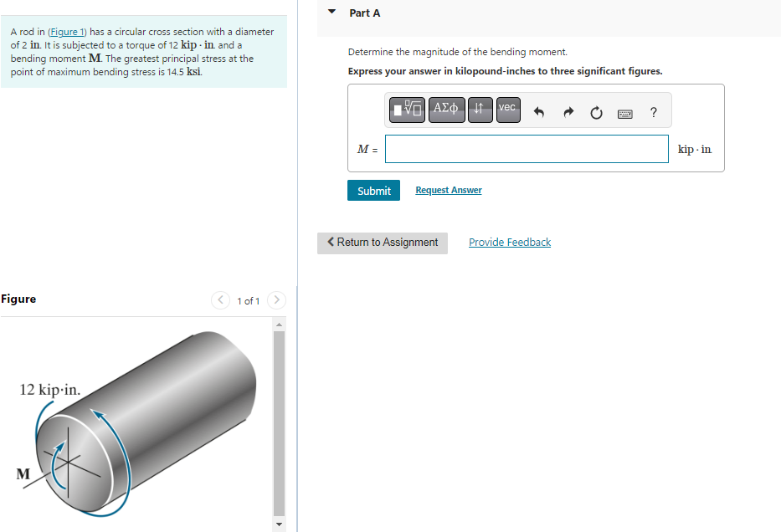Open the Greek symbols ΑΣΦ palette

[446, 110]
